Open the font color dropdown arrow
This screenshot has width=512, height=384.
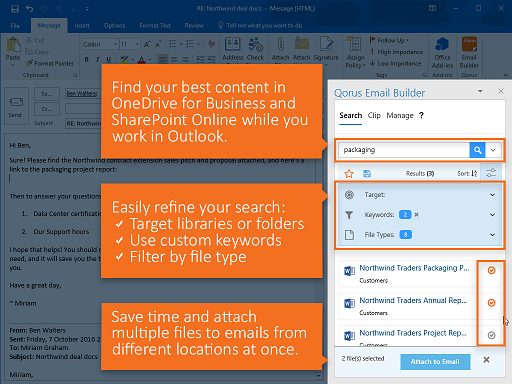pyautogui.click(x=150, y=60)
